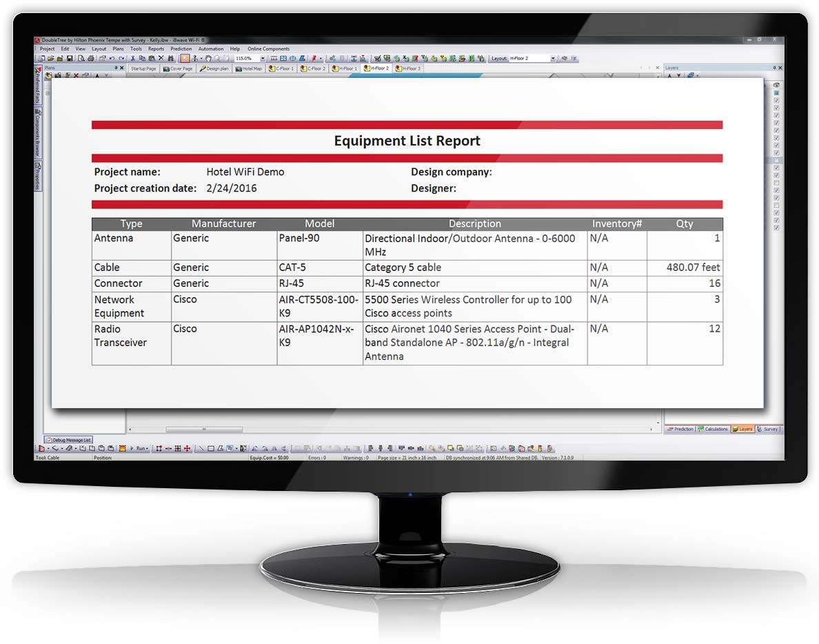Switch to the Startup Page tab
The image size is (819, 644).
coord(143,68)
